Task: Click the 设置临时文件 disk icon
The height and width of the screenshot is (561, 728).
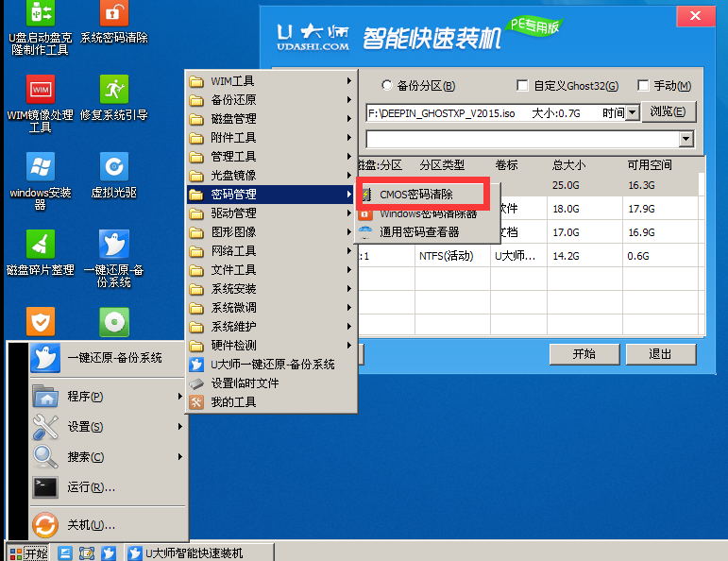Action: click(x=196, y=383)
